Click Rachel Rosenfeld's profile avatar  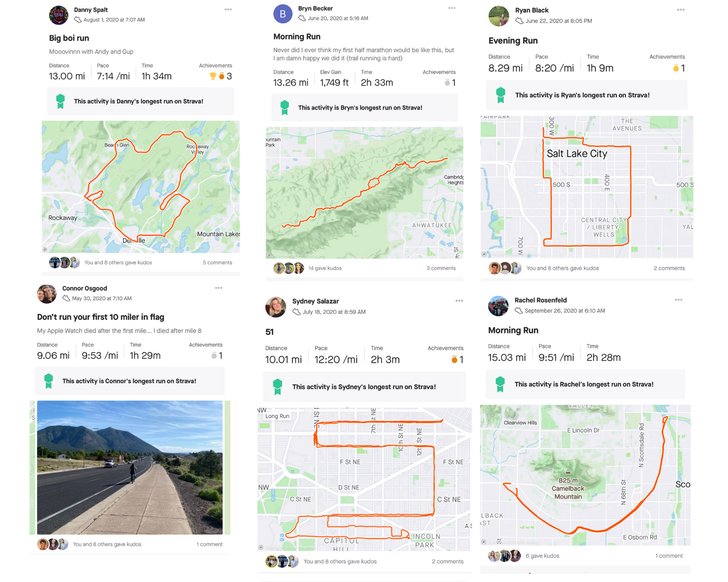coord(498,306)
